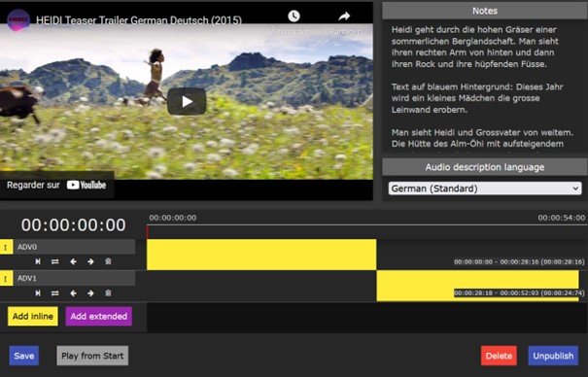Edit the ADV0 track name field

pyautogui.click(x=75, y=247)
